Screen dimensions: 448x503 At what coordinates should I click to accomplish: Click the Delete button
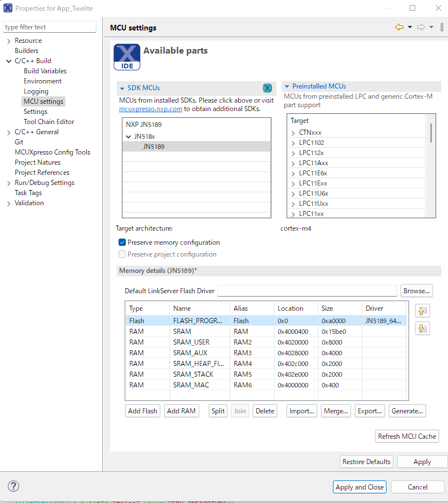coord(265,411)
